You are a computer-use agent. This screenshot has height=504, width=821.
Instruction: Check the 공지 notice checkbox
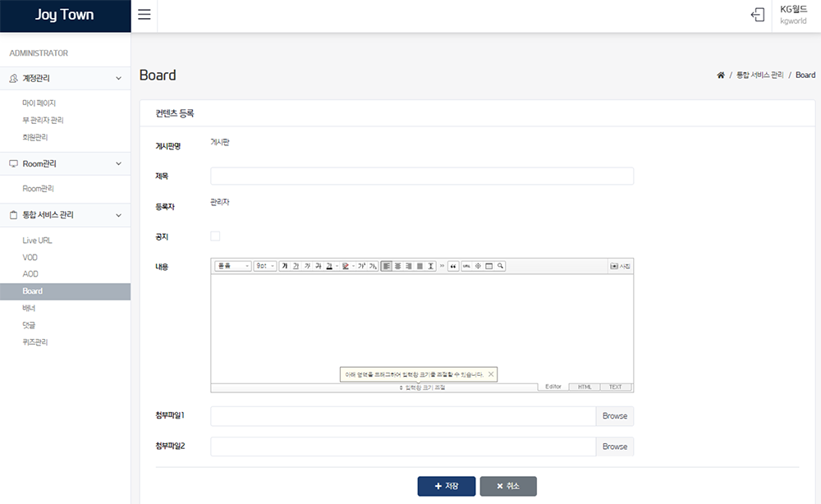[215, 236]
